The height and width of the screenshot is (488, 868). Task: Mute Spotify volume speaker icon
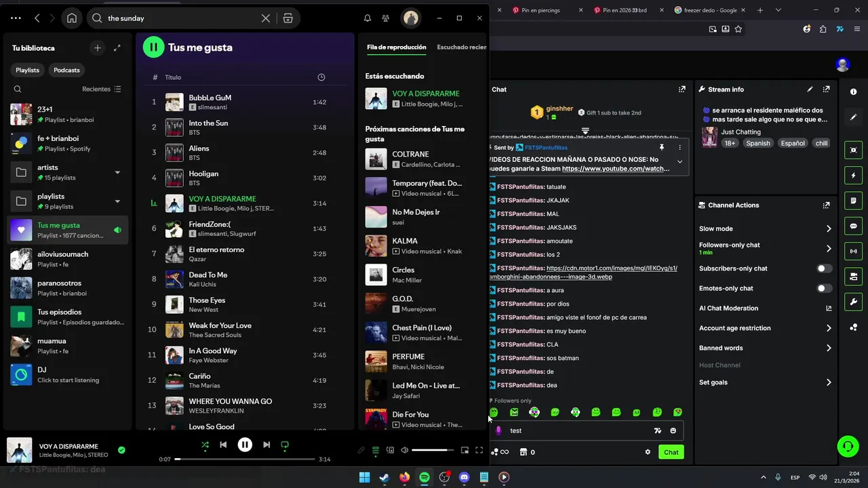[x=405, y=450]
